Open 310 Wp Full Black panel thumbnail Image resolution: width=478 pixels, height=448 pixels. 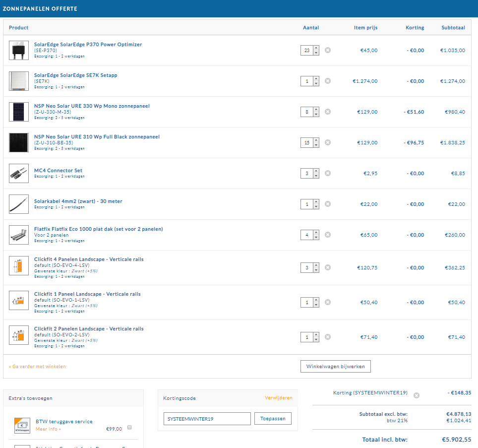pyautogui.click(x=19, y=143)
